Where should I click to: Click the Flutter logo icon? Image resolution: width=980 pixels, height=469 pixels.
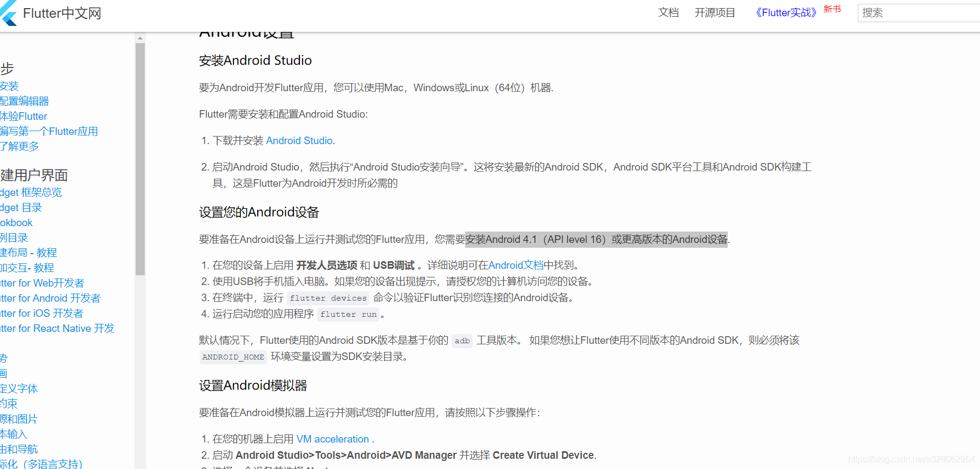tap(9, 13)
